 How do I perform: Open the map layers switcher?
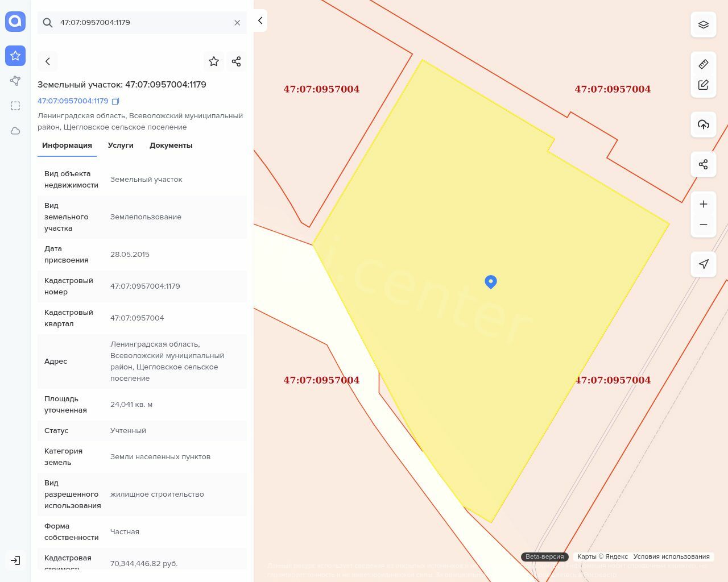tap(704, 25)
